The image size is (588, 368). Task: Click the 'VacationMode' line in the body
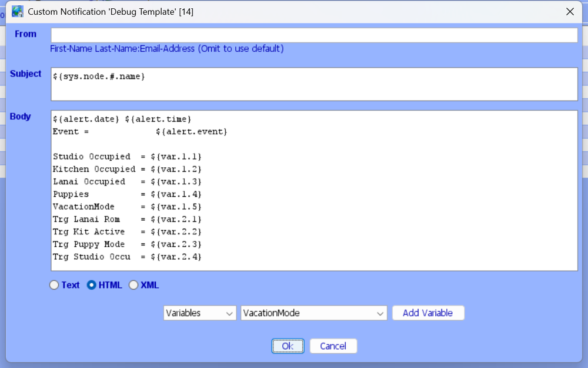(127, 207)
